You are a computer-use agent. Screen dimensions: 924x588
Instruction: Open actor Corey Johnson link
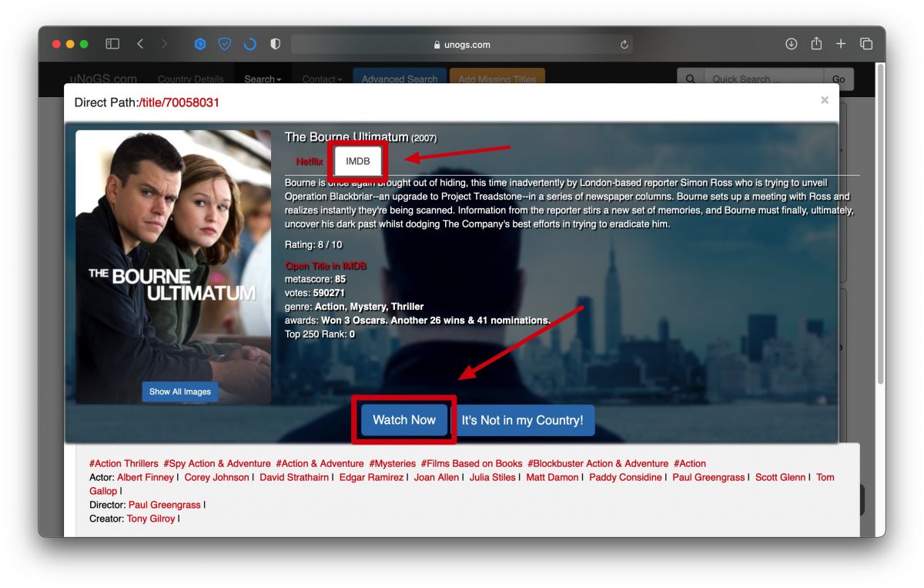pyautogui.click(x=217, y=478)
